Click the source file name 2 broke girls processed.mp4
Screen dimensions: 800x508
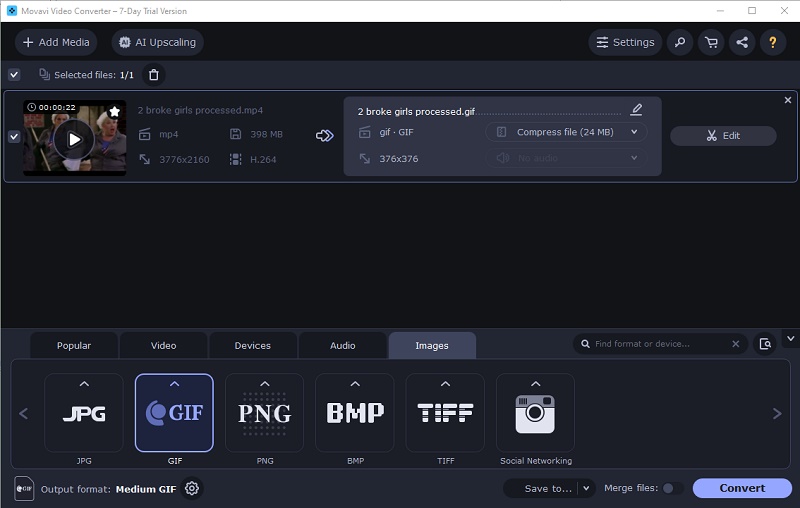200,110
